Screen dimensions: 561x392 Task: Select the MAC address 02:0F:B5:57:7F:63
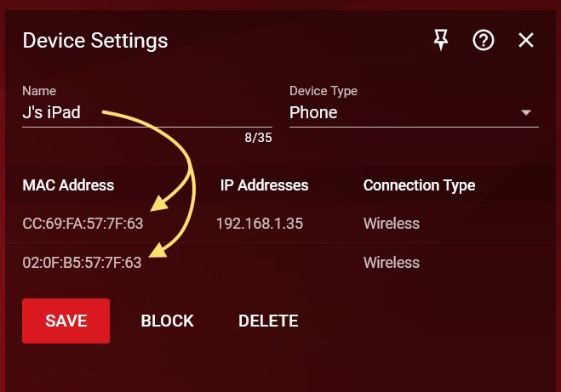click(x=82, y=263)
